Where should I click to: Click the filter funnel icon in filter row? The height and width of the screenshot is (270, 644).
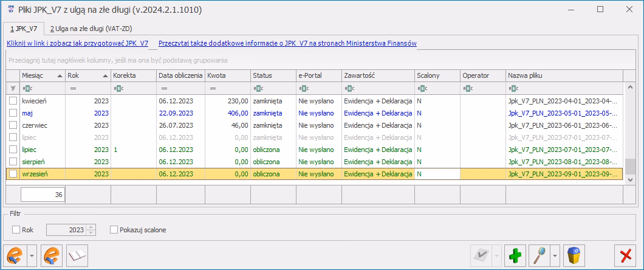pyautogui.click(x=13, y=88)
